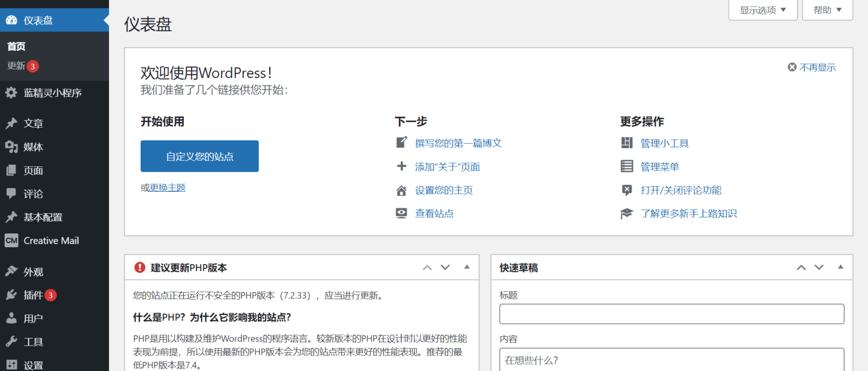Collapse the 快速草稿 panel

tap(841, 267)
